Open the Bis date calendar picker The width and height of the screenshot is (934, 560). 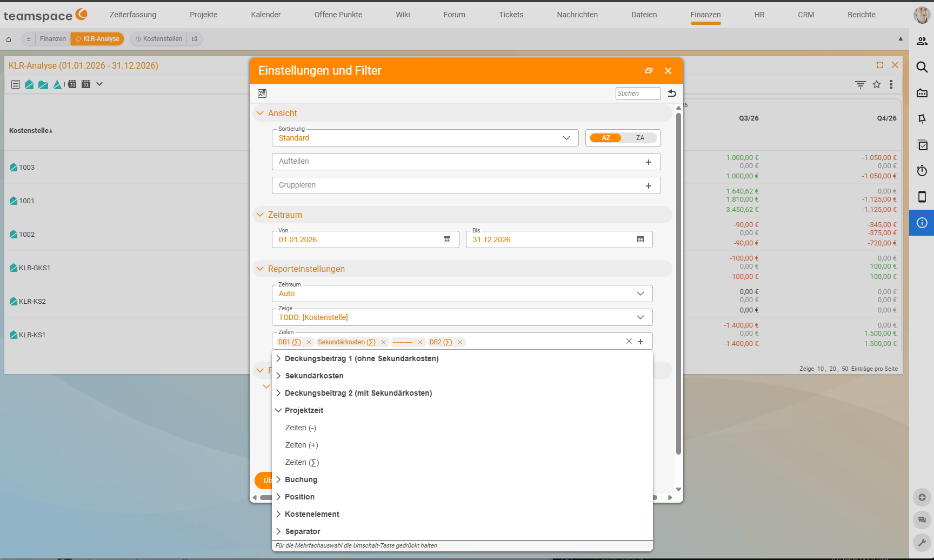(x=641, y=239)
